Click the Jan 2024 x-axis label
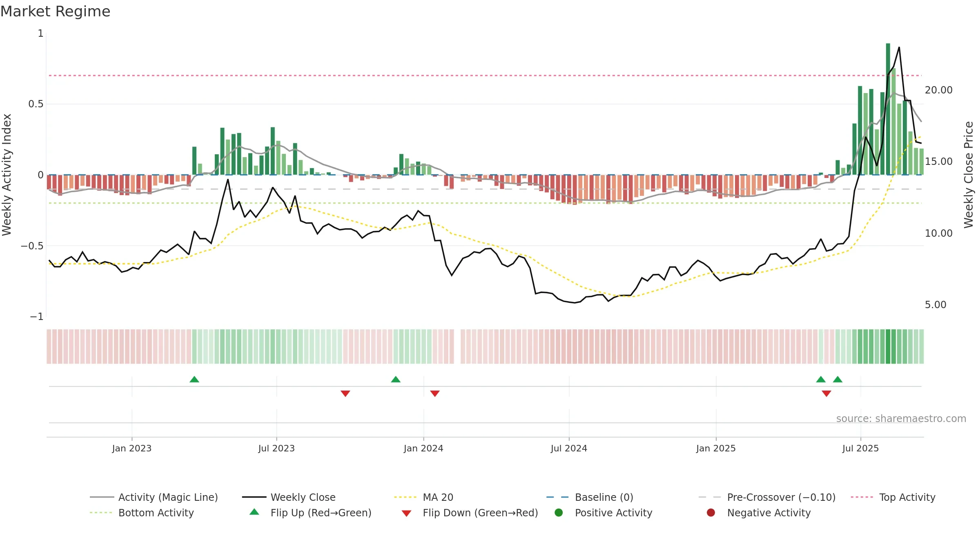The height and width of the screenshot is (551, 980). coord(423,448)
